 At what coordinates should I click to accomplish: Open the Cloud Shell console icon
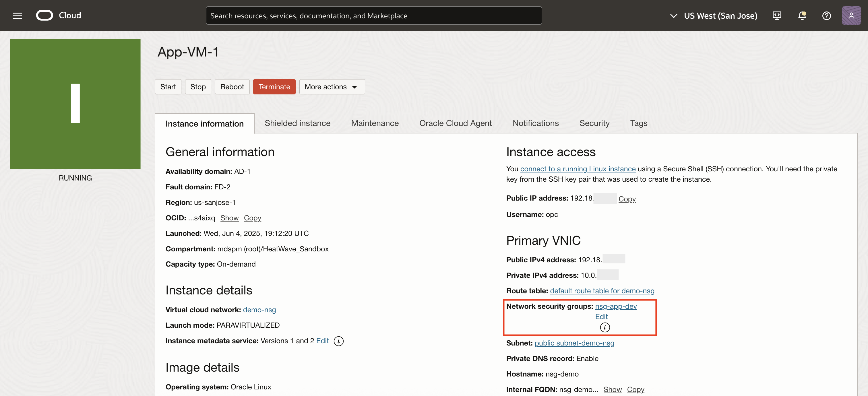coord(777,15)
